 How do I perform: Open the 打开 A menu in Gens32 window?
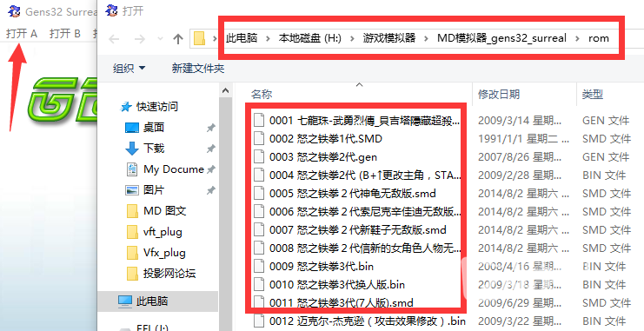pyautogui.click(x=22, y=33)
